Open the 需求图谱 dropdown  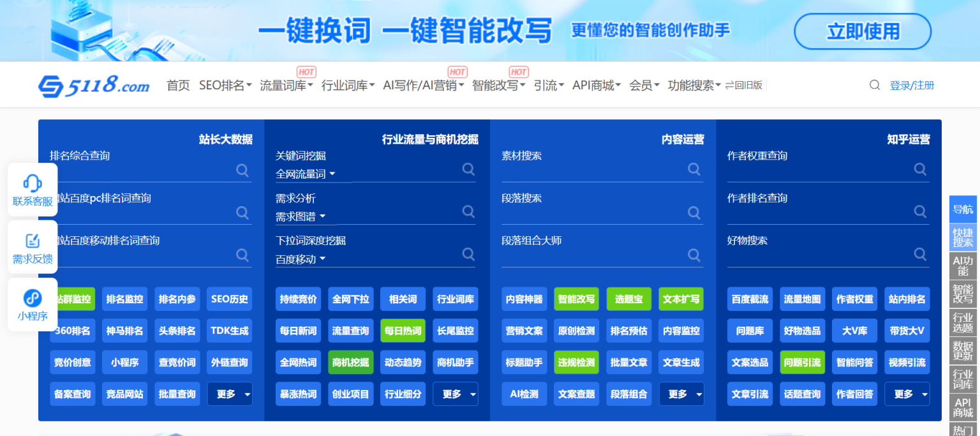[300, 215]
